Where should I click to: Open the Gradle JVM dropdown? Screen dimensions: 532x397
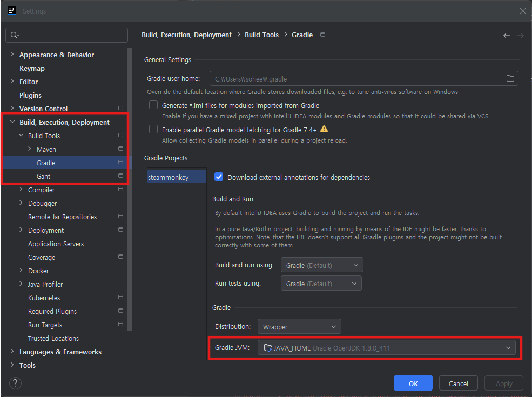[387, 347]
